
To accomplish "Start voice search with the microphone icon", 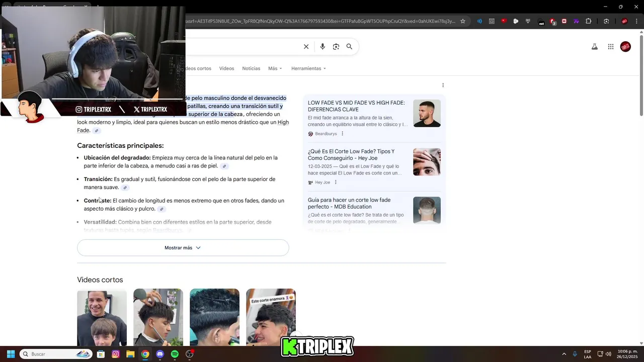I will pyautogui.click(x=323, y=47).
